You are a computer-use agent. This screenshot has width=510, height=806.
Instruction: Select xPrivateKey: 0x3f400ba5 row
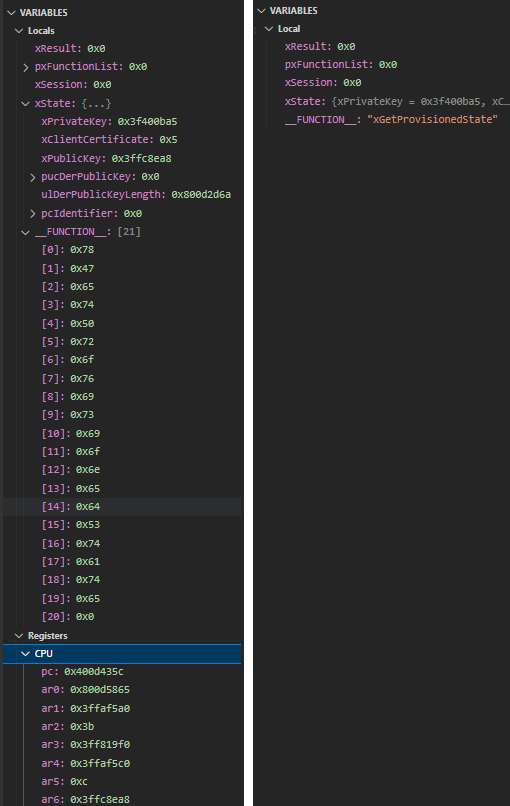tap(109, 121)
